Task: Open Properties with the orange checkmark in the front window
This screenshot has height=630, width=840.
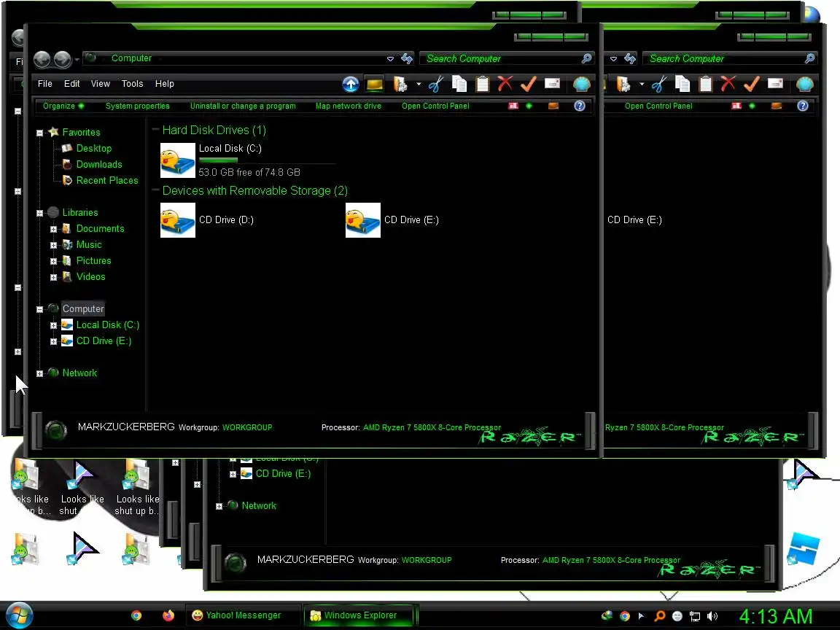Action: (x=528, y=84)
